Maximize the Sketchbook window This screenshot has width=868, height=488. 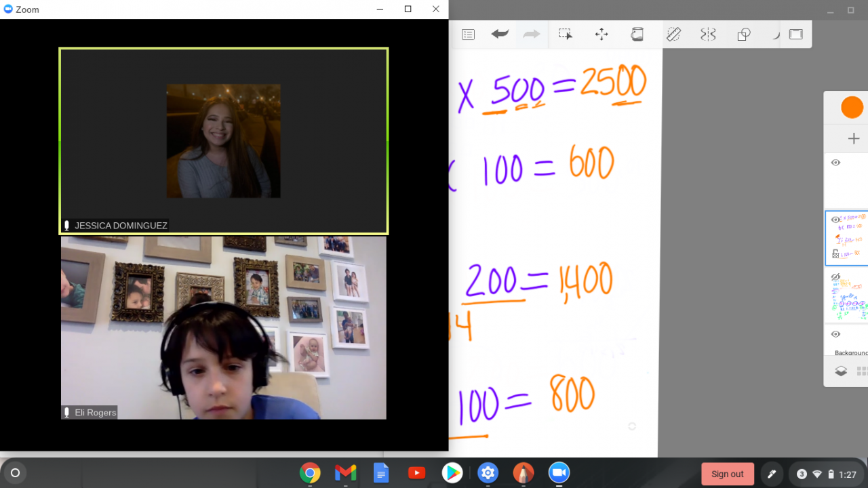click(851, 11)
